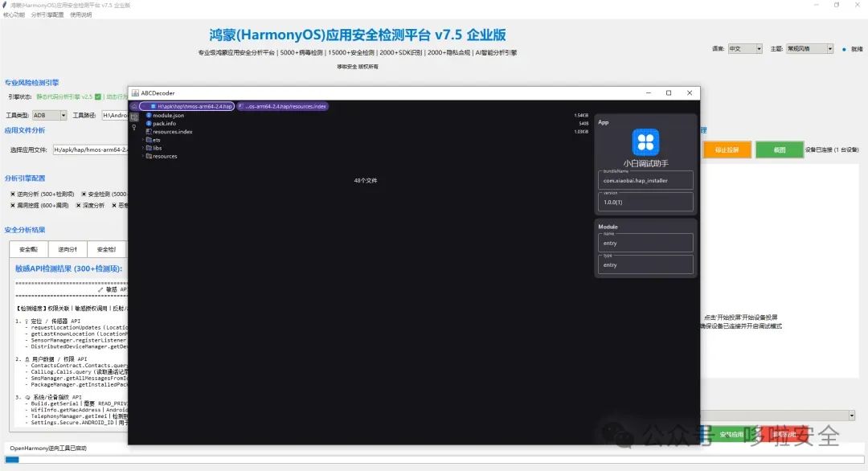
Task: Select the first 安全概 results tab
Action: 29,249
